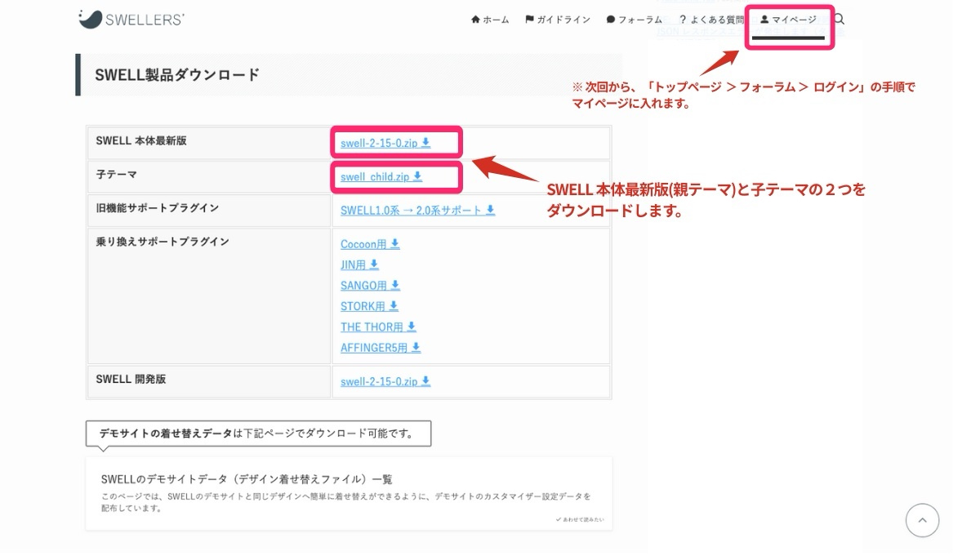Image resolution: width=980 pixels, height=556 pixels.
Task: Click the SWELLERS whale logo
Action: [89, 19]
